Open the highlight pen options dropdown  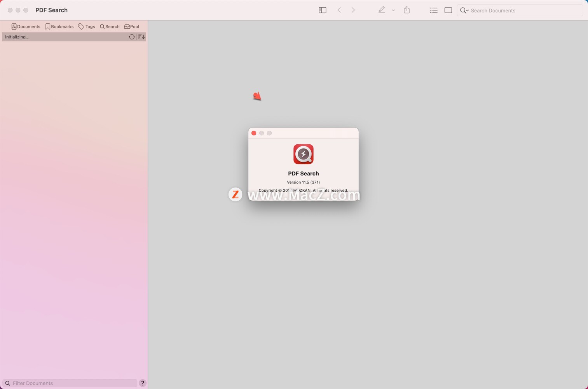pos(393,11)
